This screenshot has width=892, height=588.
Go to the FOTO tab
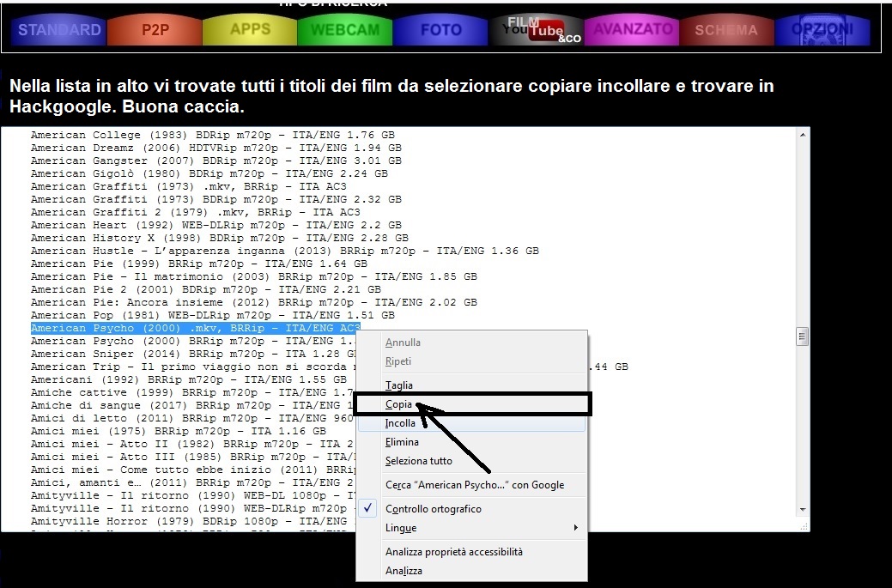440,29
